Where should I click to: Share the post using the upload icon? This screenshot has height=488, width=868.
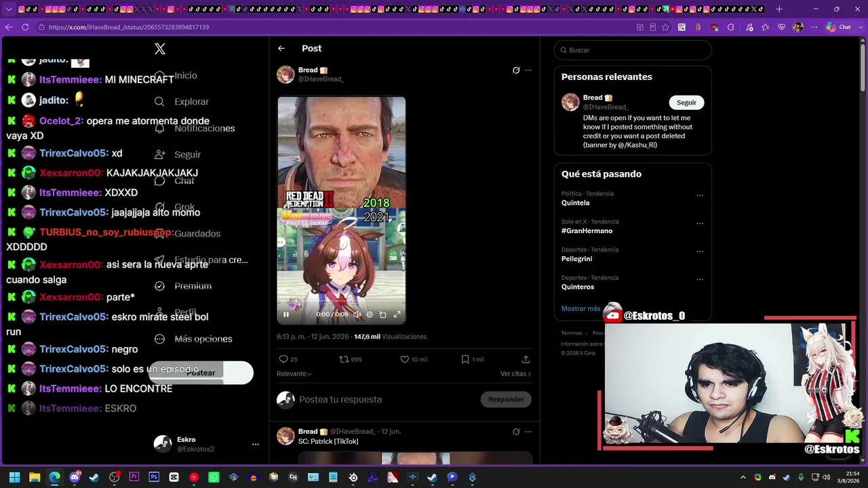click(x=526, y=359)
